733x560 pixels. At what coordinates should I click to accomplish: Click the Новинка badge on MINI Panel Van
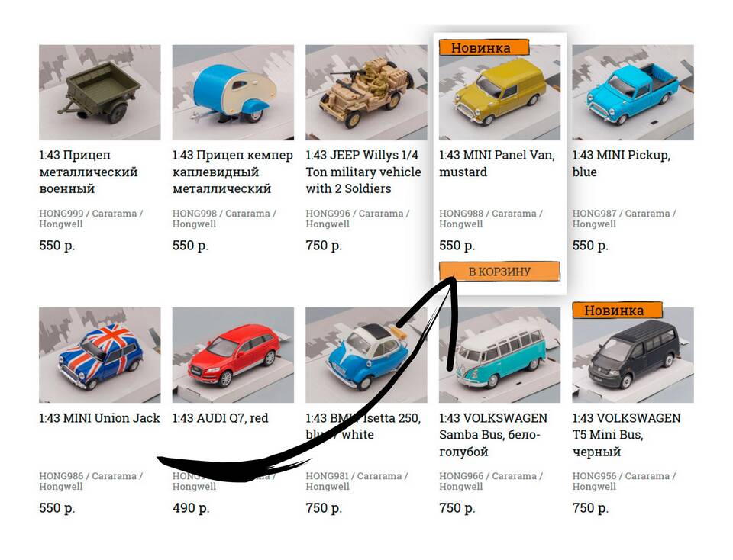484,47
